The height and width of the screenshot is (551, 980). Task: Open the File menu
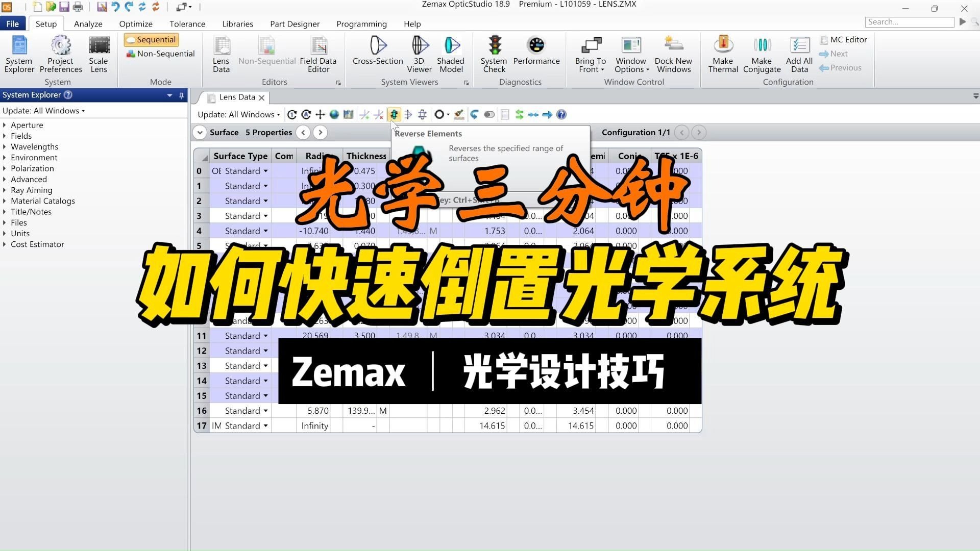pos(13,24)
